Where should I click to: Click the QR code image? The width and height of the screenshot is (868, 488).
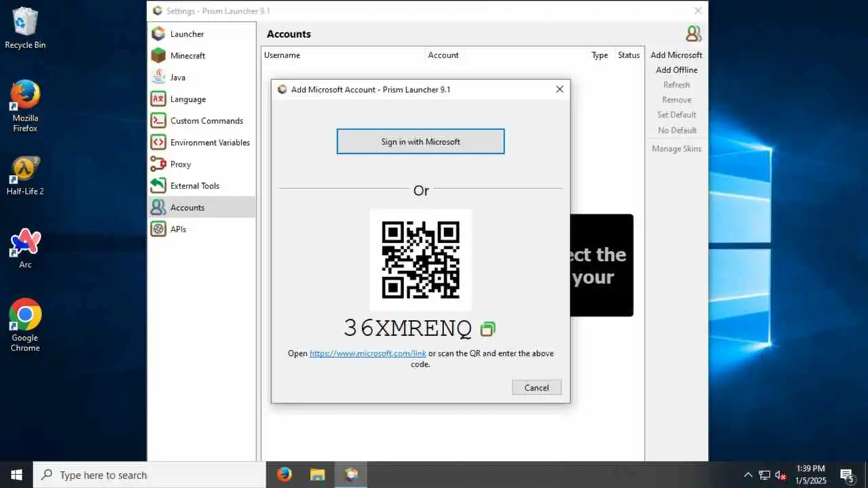point(420,260)
